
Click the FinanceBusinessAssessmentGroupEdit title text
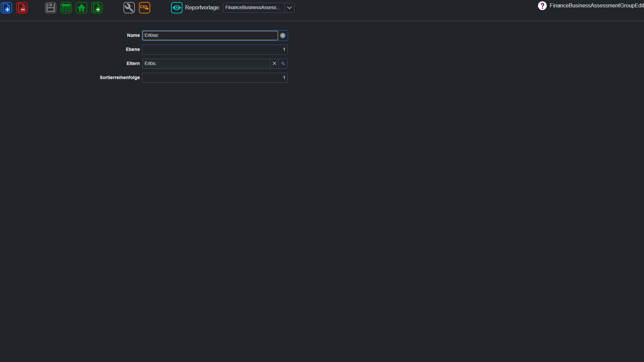pyautogui.click(x=597, y=6)
